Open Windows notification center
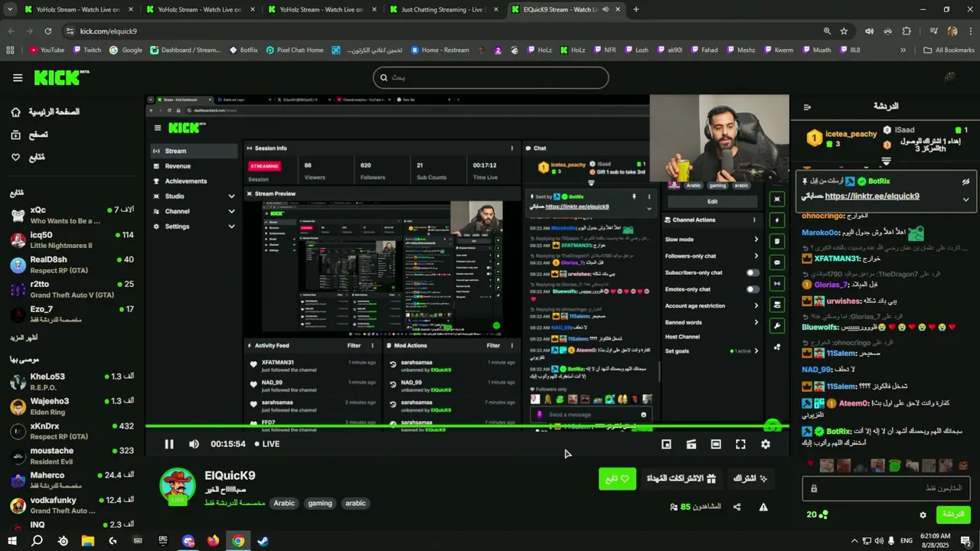This screenshot has height=551, width=980. (x=966, y=541)
